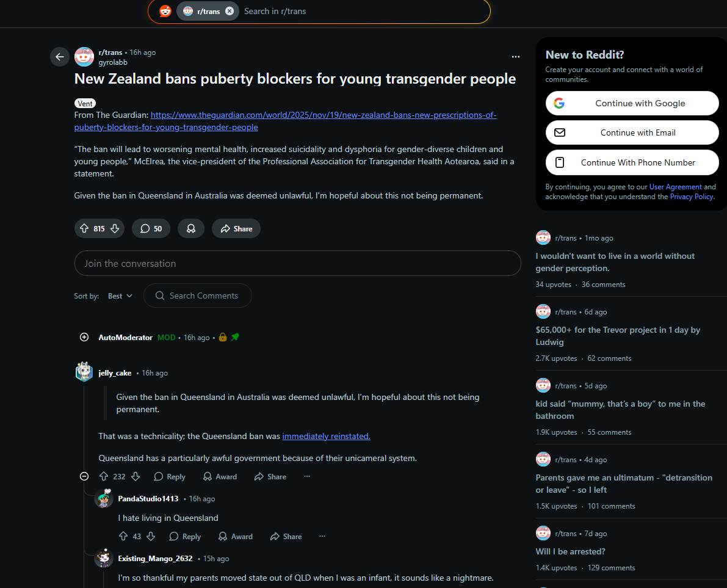Open more options on jelly_cake's comment
727x588 pixels.
307,476
